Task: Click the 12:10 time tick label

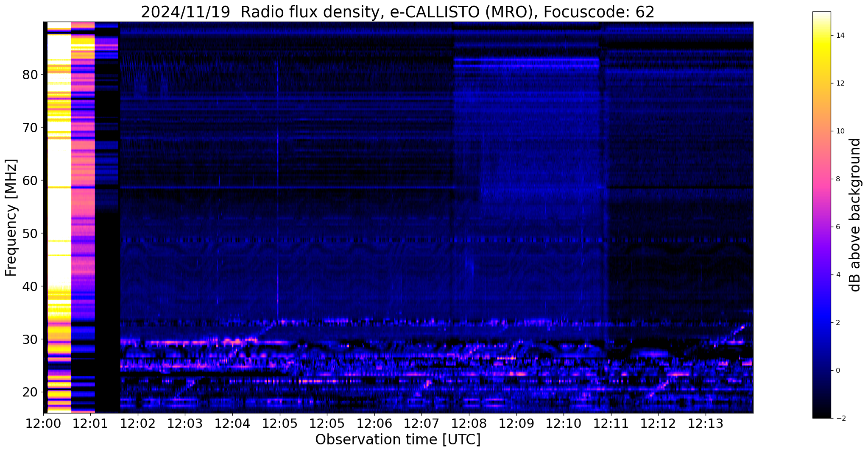Action: (x=564, y=423)
